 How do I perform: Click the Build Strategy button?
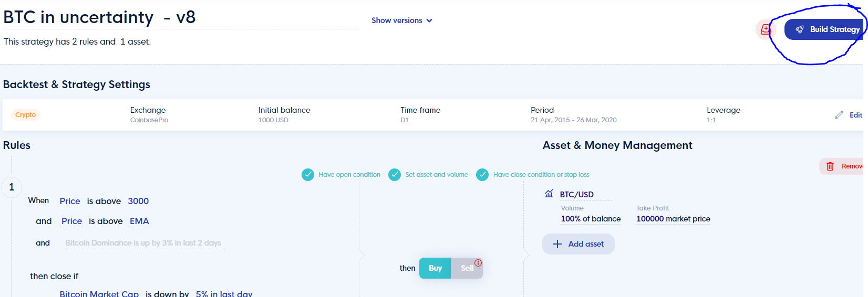824,29
